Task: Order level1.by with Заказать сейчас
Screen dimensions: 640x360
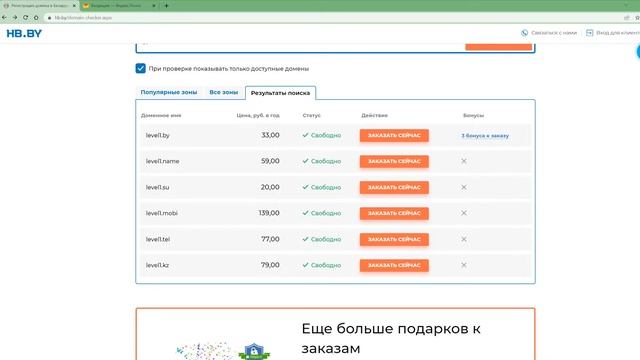Action: (x=394, y=136)
